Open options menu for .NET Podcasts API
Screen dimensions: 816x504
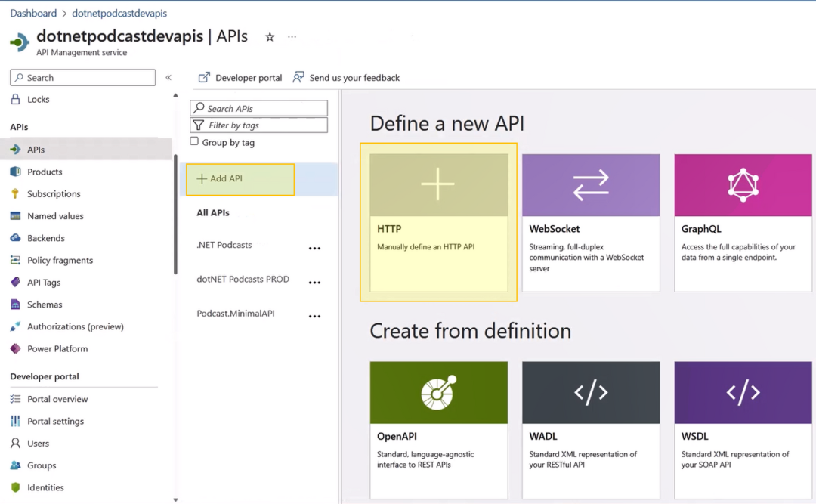[x=314, y=249]
